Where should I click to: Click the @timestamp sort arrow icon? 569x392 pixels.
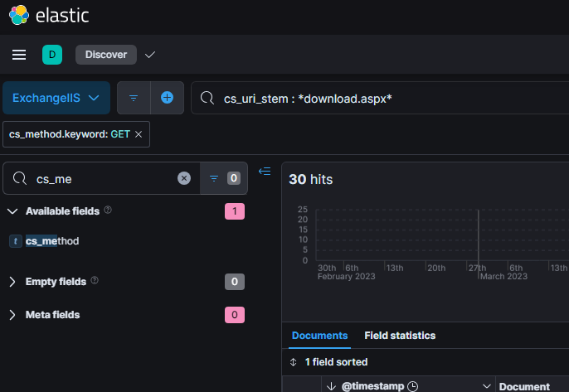click(x=331, y=386)
